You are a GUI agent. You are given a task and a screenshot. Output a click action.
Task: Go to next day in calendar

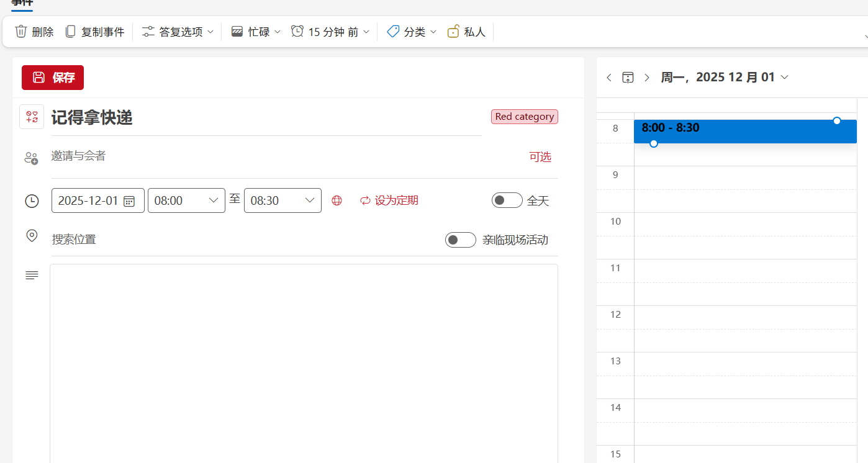[647, 78]
